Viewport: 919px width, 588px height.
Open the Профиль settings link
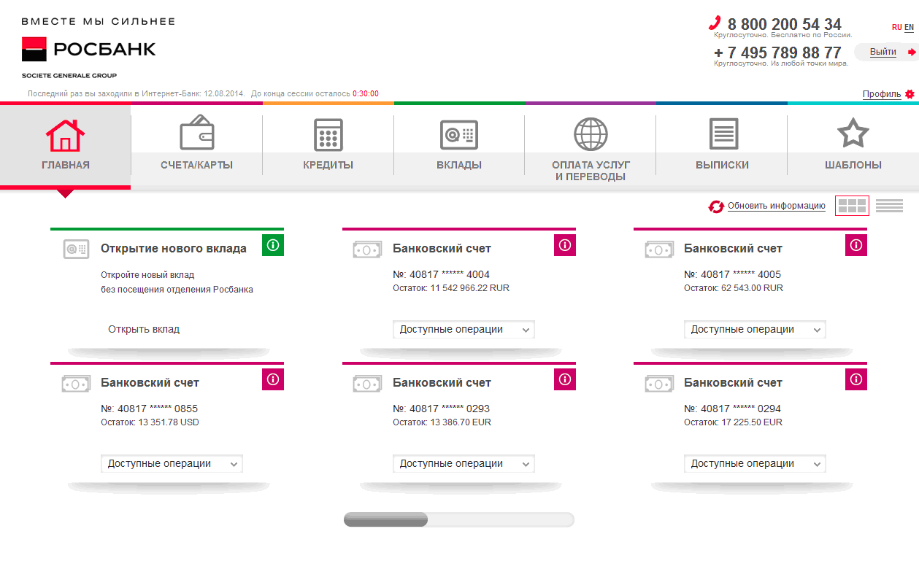pos(881,94)
